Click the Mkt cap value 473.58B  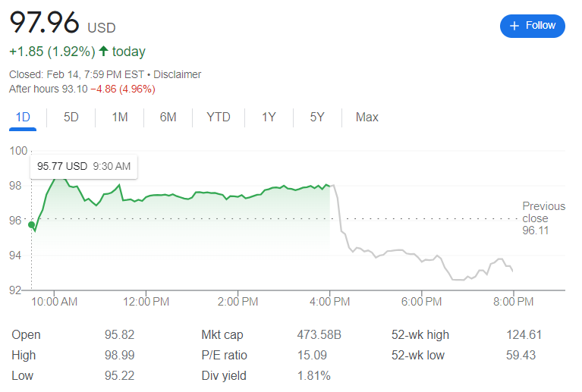pos(319,335)
